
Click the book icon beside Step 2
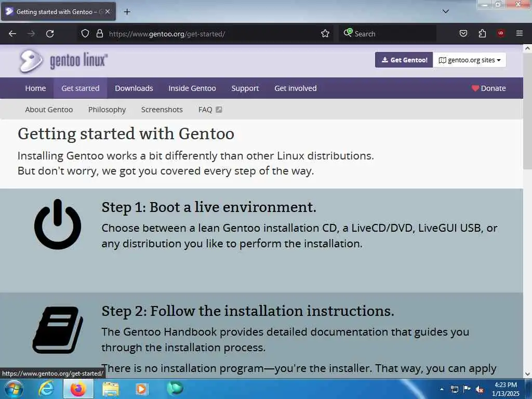(x=58, y=330)
